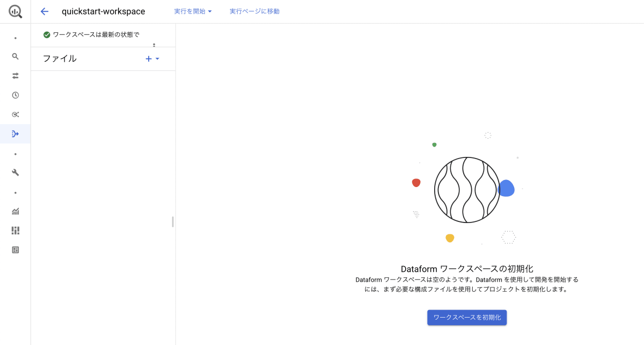
Task: Select the Dataform icon in sidebar
Action: [x=16, y=134]
